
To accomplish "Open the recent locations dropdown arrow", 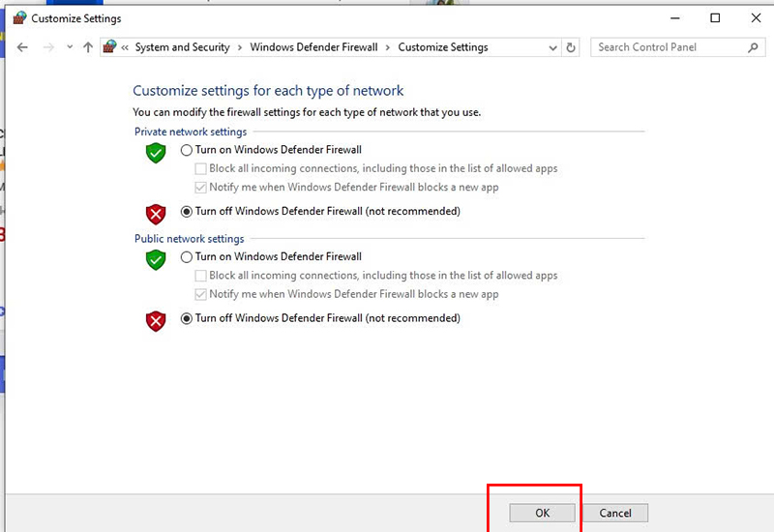I will point(70,46).
